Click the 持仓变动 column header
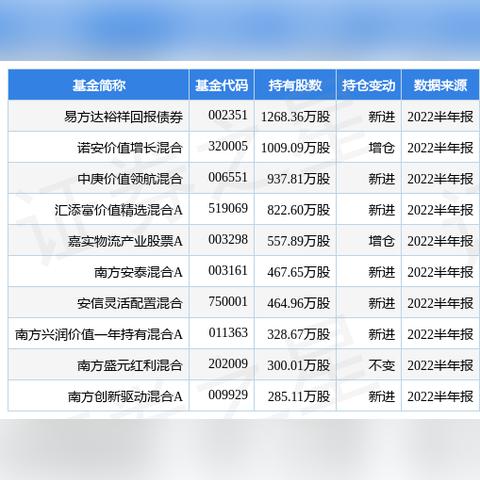This screenshot has width=480, height=480. pos(368,85)
